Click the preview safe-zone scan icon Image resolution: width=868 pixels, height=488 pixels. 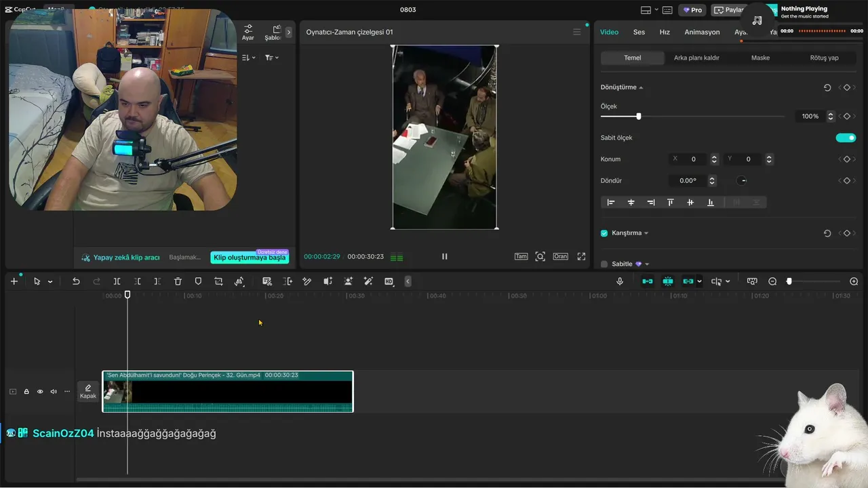coord(540,256)
